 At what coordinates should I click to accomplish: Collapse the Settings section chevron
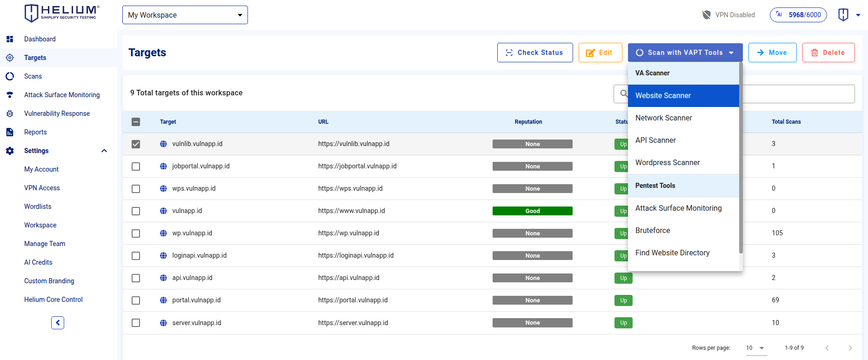pos(104,151)
